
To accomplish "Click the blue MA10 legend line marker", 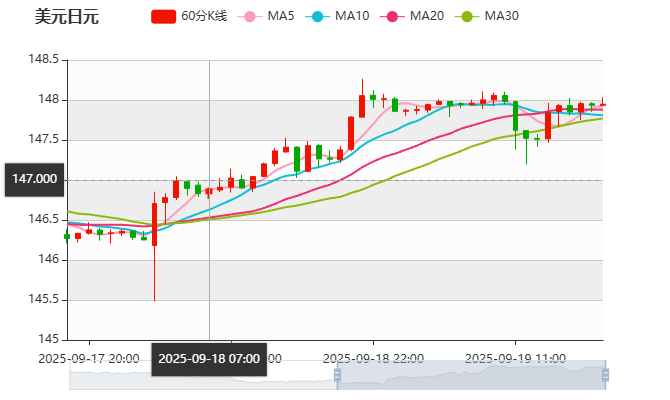I will pos(316,17).
